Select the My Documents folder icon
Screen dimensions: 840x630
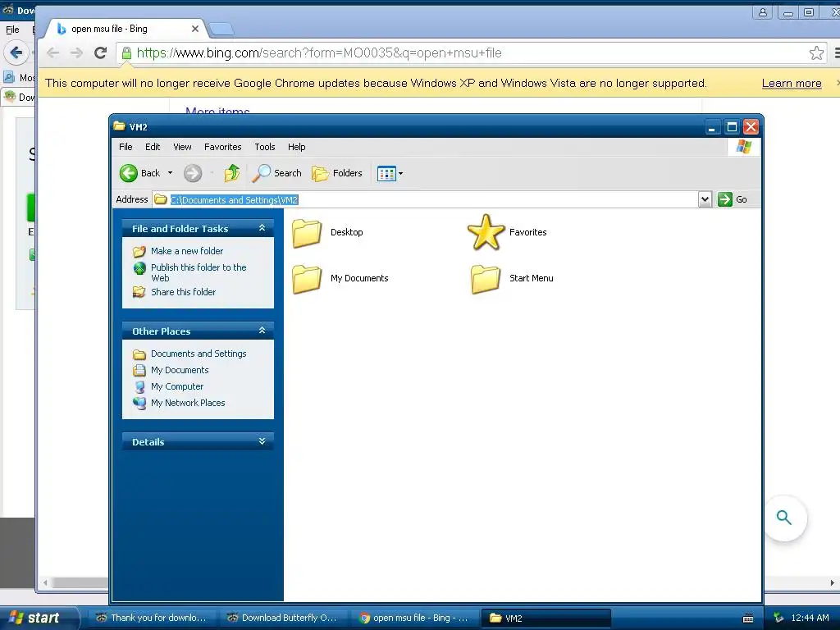(307, 279)
